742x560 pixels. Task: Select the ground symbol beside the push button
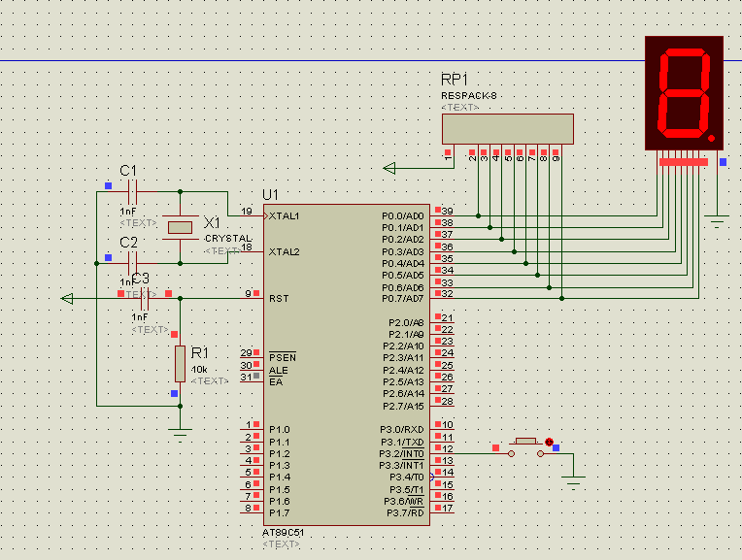[x=573, y=482]
